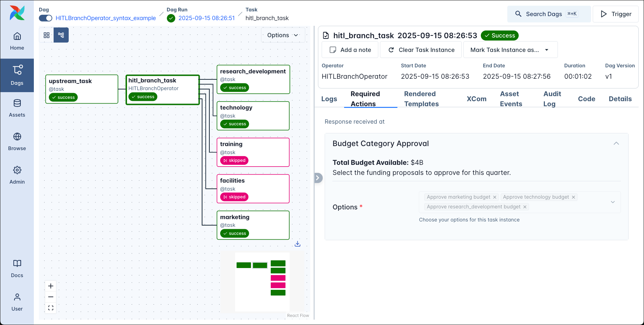The image size is (644, 325).
Task: Click the Trigger button
Action: (x=616, y=14)
